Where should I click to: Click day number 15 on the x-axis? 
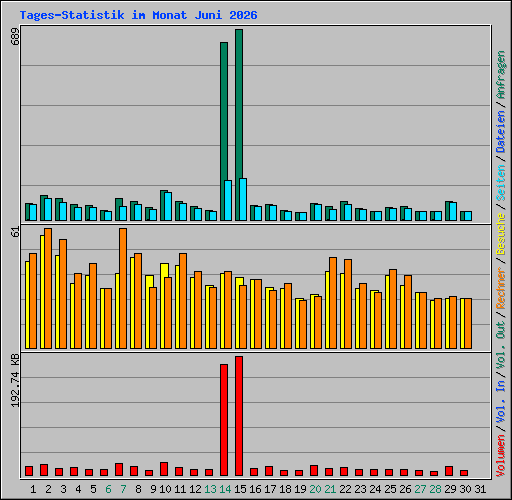click(240, 489)
